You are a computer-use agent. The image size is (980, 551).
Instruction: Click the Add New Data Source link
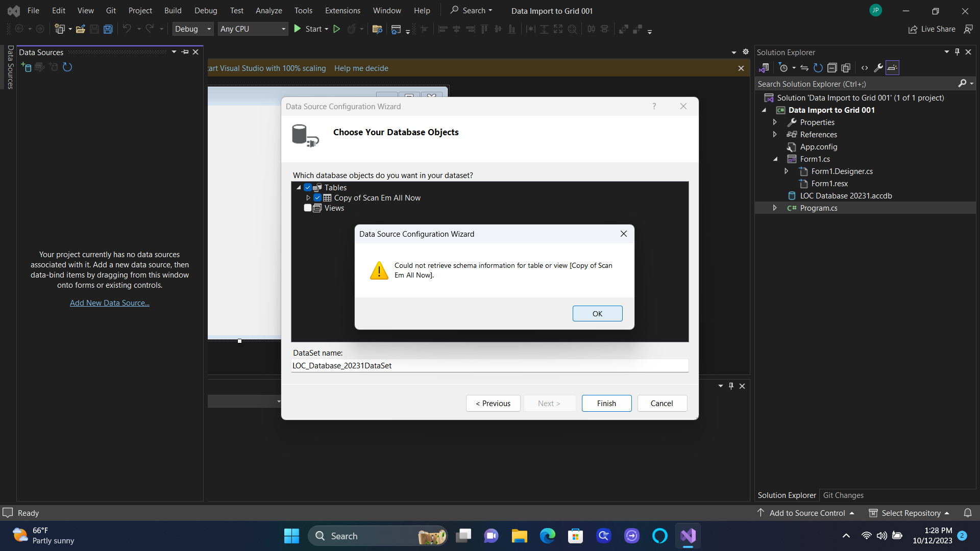coord(109,303)
